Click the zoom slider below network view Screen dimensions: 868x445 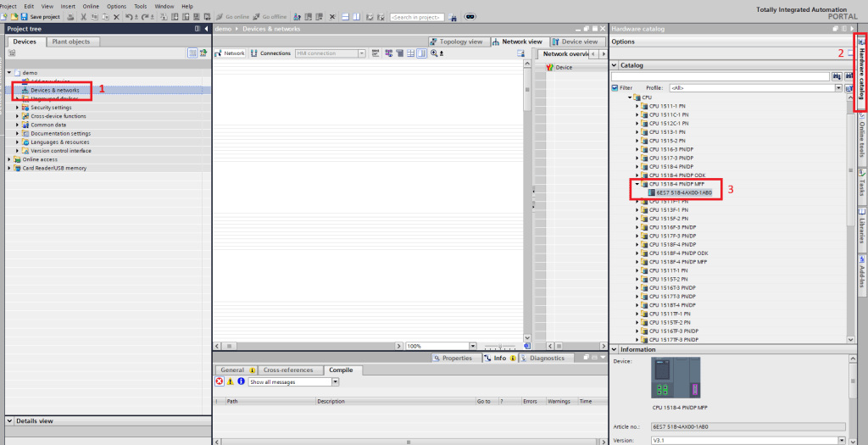(x=500, y=346)
